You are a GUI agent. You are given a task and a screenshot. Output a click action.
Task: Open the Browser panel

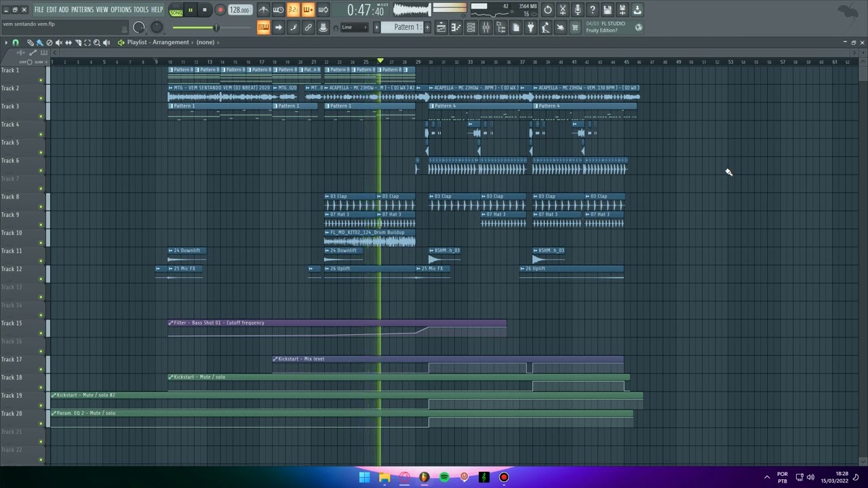pyautogui.click(x=501, y=27)
